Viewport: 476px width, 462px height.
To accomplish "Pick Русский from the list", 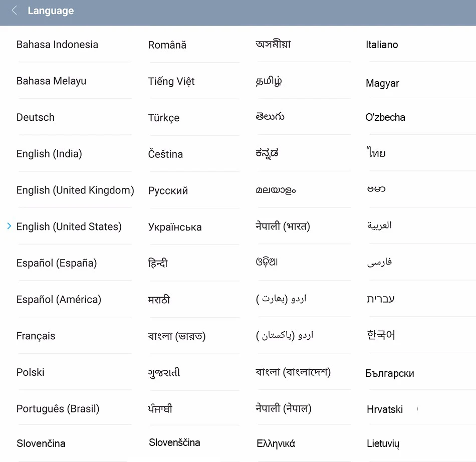I will coord(168,190).
